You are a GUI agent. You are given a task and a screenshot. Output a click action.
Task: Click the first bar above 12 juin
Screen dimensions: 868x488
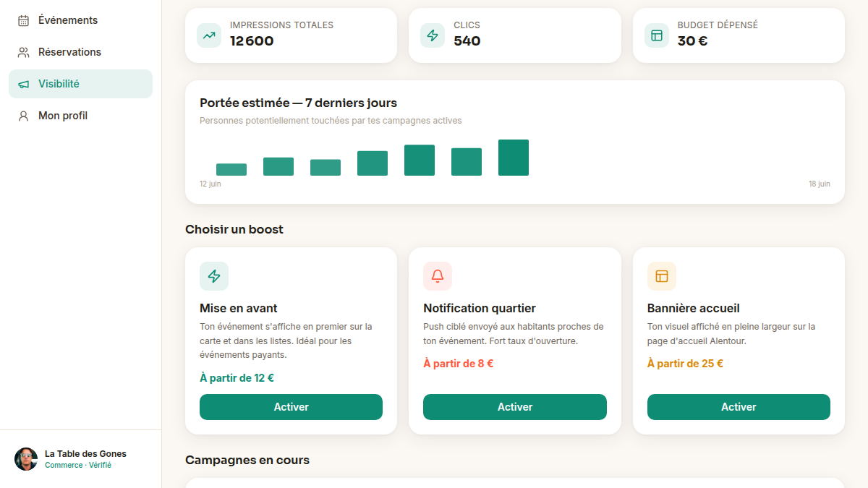point(231,170)
